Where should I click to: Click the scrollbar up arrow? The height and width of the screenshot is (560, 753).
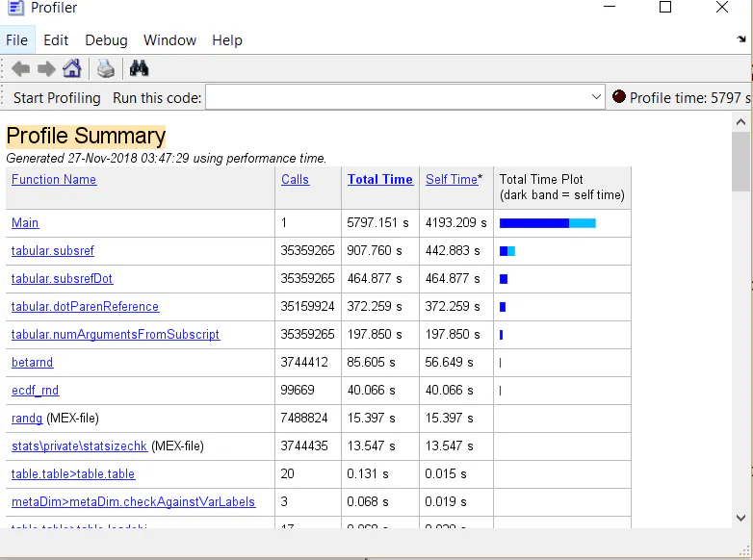pos(741,122)
